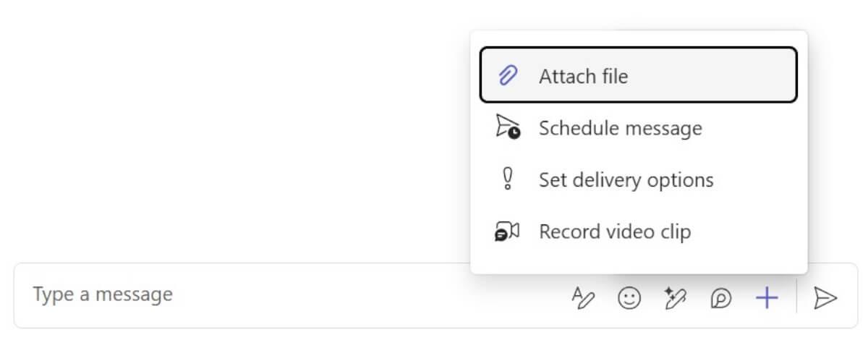
Task: Click the word 'message' in Schedule message
Action: click(x=664, y=128)
